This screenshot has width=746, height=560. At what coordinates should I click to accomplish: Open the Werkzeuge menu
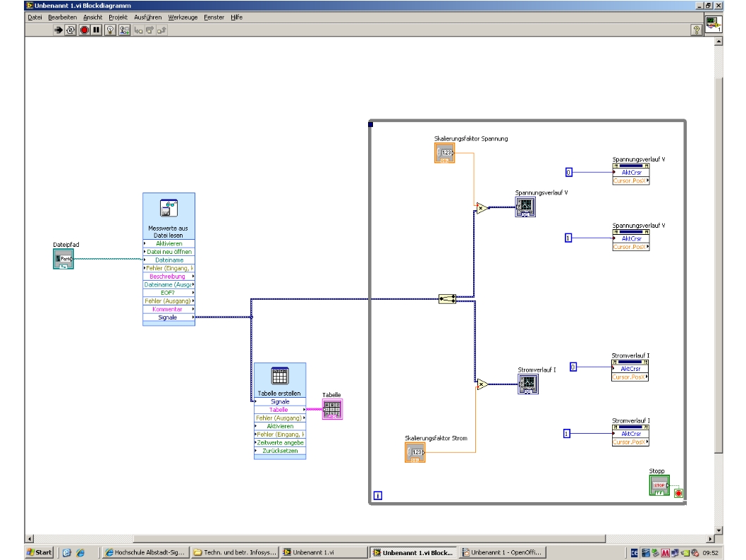[x=183, y=17]
